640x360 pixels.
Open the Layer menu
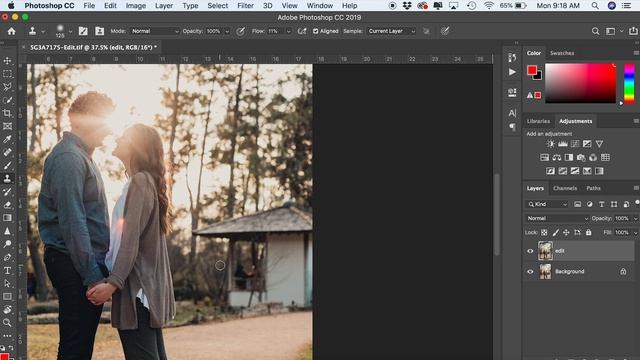[164, 6]
